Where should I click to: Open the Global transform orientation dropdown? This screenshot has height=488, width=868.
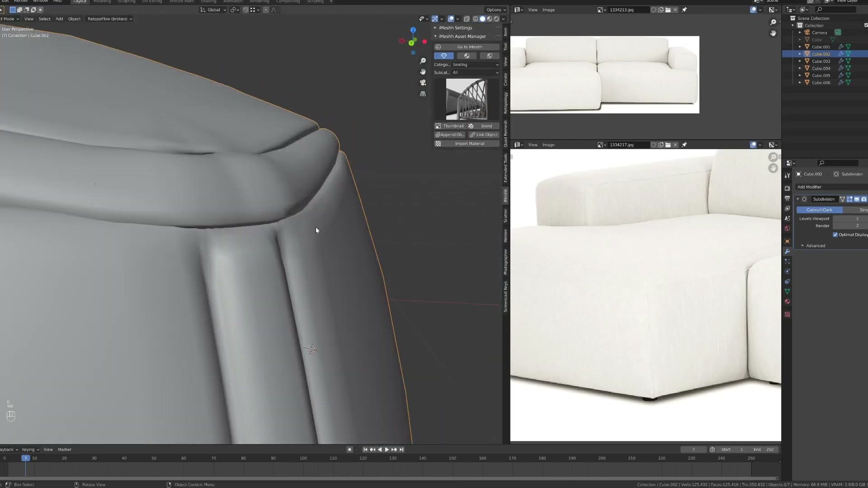click(x=213, y=10)
